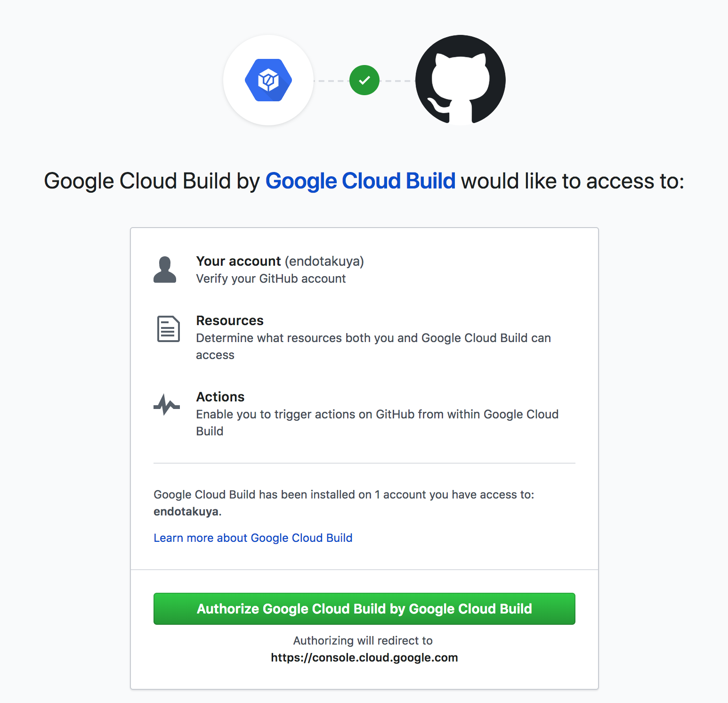Open the blue Google Cloud Build heading link
The height and width of the screenshot is (703, 728).
click(x=361, y=181)
